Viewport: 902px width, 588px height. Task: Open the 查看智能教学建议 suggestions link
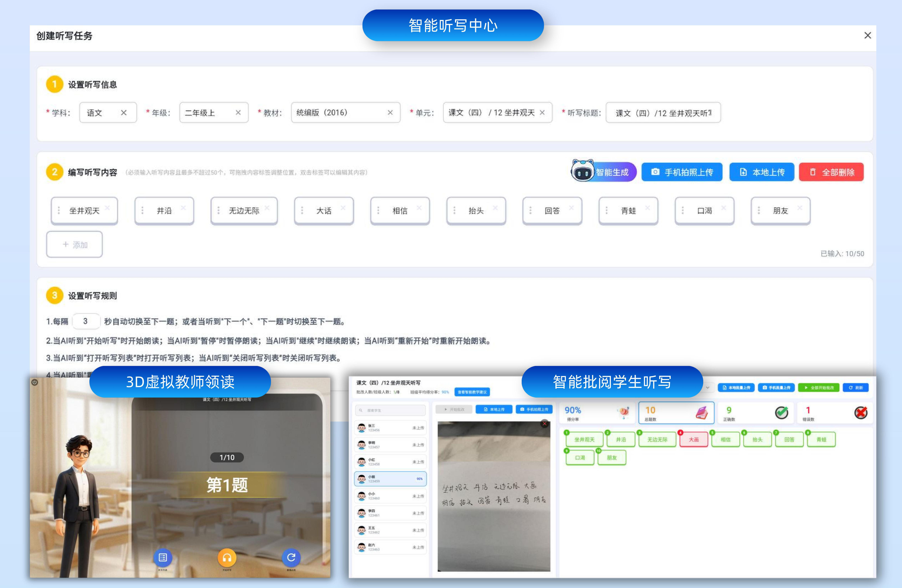pos(473,392)
